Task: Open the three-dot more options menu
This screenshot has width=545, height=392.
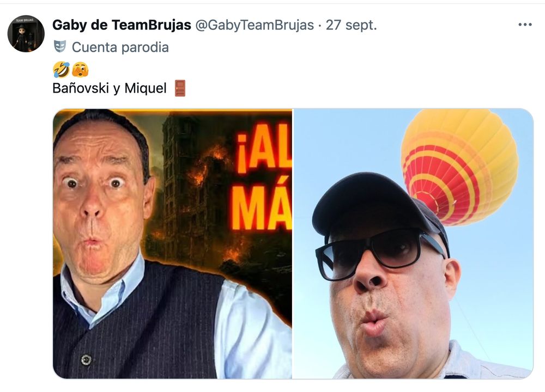Action: point(525,24)
